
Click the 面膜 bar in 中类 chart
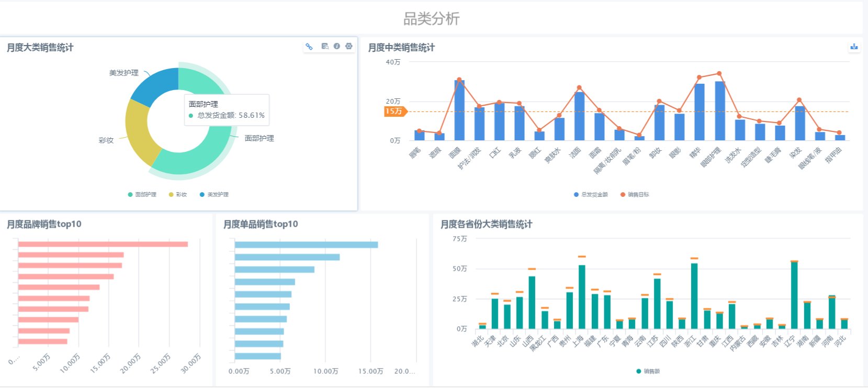click(459, 110)
